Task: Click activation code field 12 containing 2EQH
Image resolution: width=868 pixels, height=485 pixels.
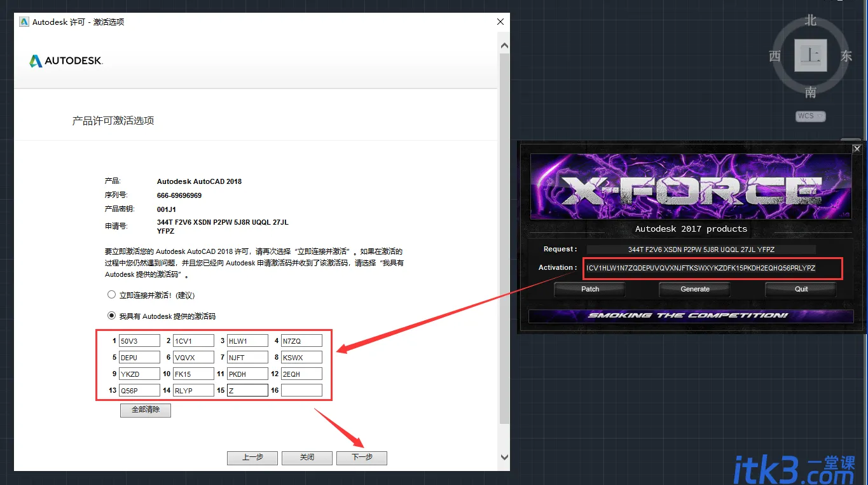Action: [301, 374]
